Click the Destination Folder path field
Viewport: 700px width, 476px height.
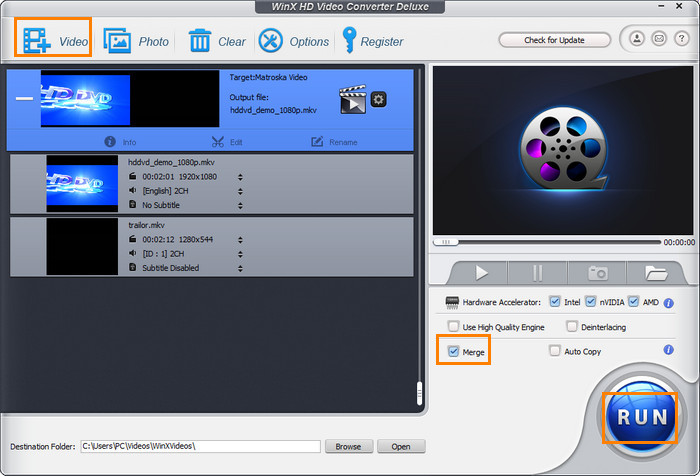tap(200, 446)
